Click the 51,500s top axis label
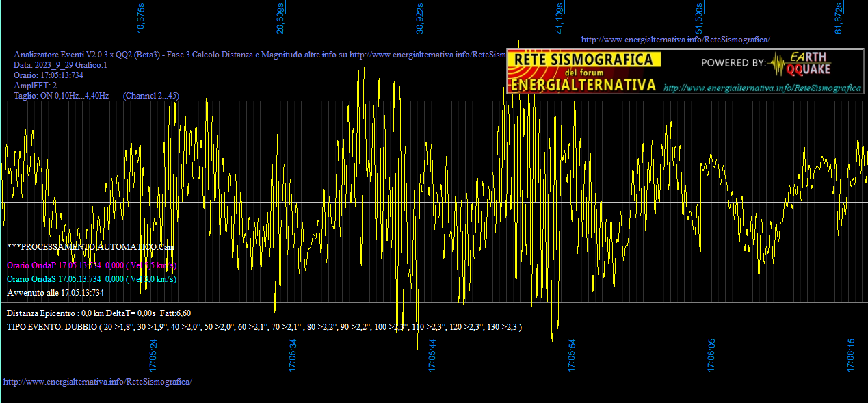 tap(699, 18)
